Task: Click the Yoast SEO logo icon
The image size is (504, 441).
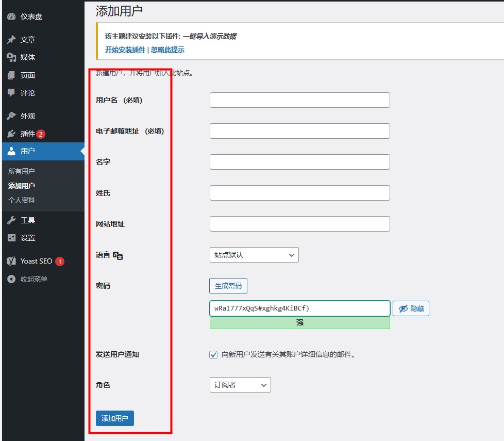Action: point(11,261)
